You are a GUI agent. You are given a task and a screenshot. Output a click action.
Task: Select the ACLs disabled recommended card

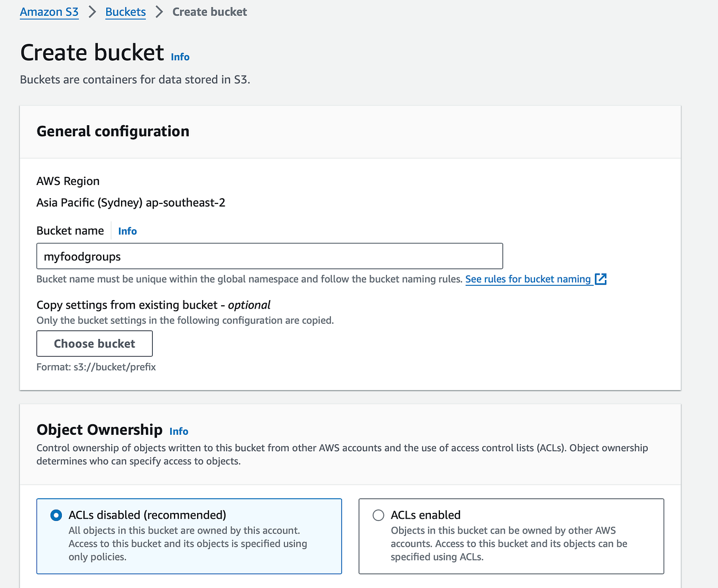pyautogui.click(x=189, y=536)
